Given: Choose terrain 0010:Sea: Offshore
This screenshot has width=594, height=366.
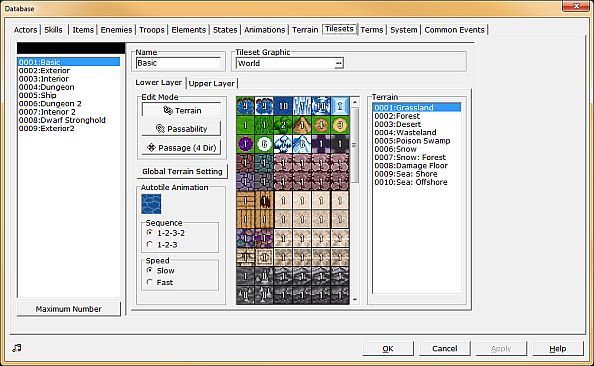Looking at the screenshot, I should (417, 182).
